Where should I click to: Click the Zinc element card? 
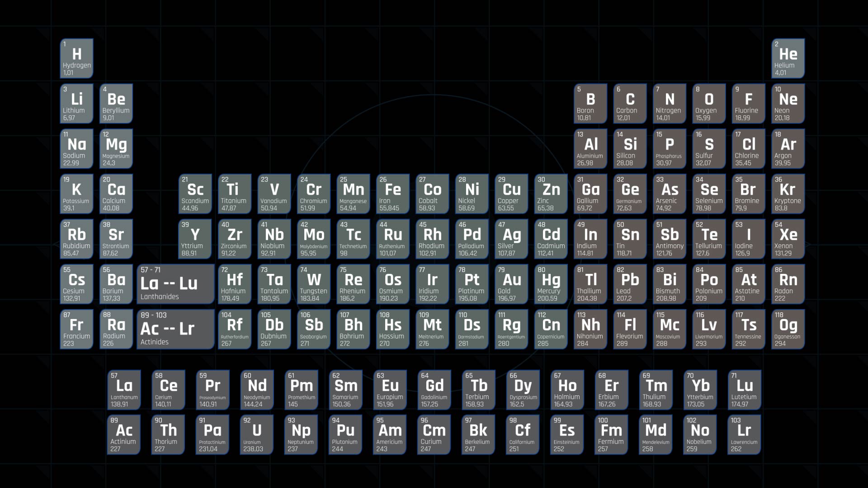551,194
